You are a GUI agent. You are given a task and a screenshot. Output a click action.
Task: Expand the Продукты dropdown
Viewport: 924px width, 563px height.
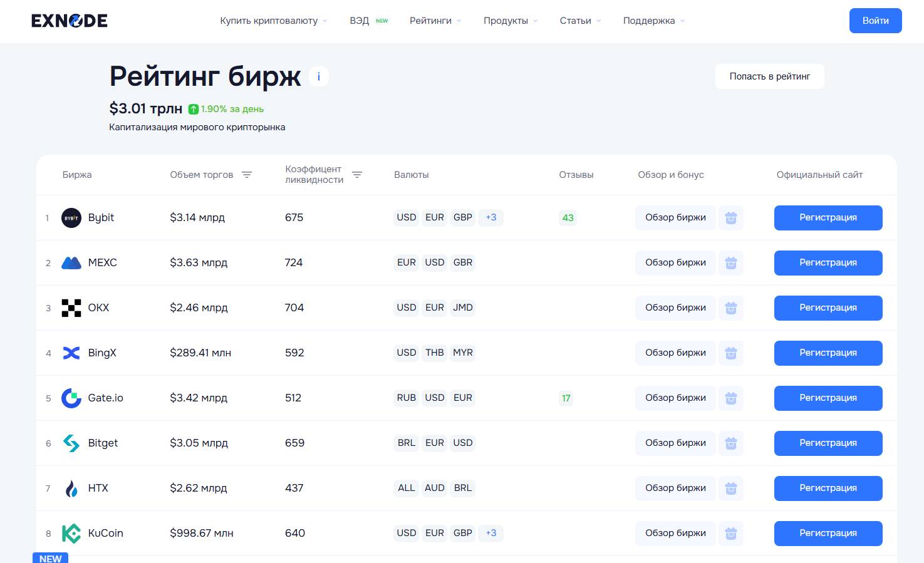pos(510,21)
